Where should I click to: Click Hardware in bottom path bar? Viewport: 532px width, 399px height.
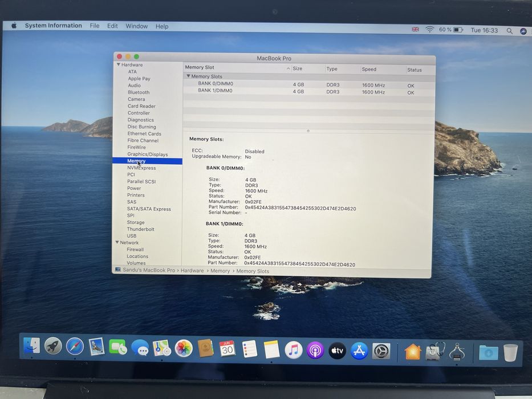click(x=192, y=270)
